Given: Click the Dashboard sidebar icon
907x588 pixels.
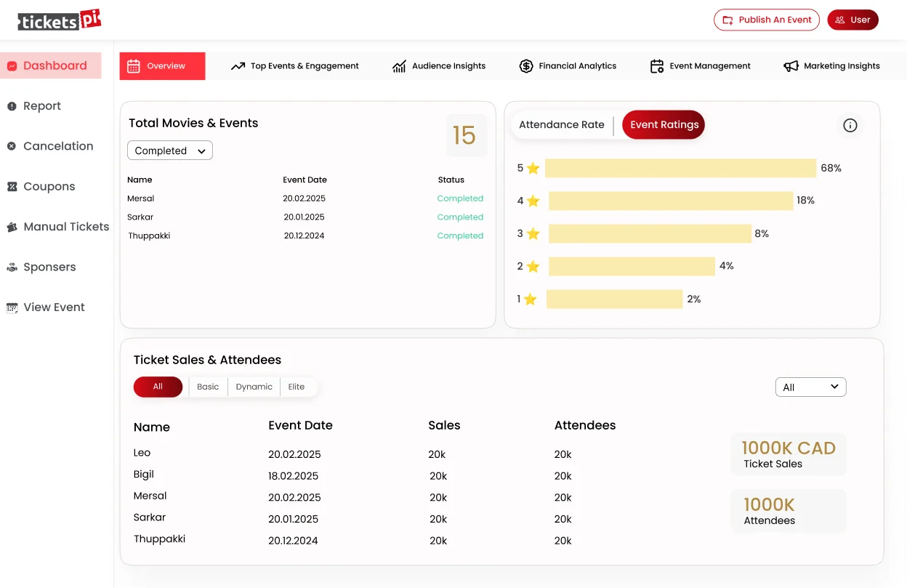Looking at the screenshot, I should [x=12, y=66].
